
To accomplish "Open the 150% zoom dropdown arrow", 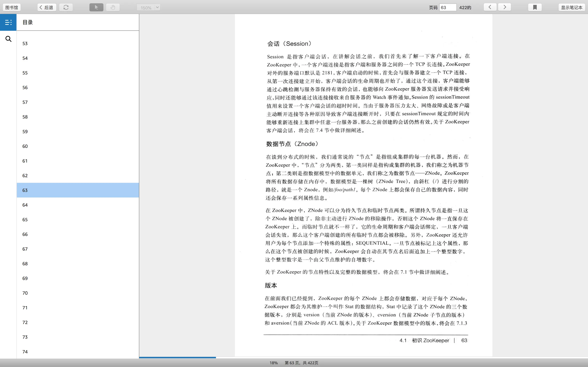I will [x=157, y=7].
